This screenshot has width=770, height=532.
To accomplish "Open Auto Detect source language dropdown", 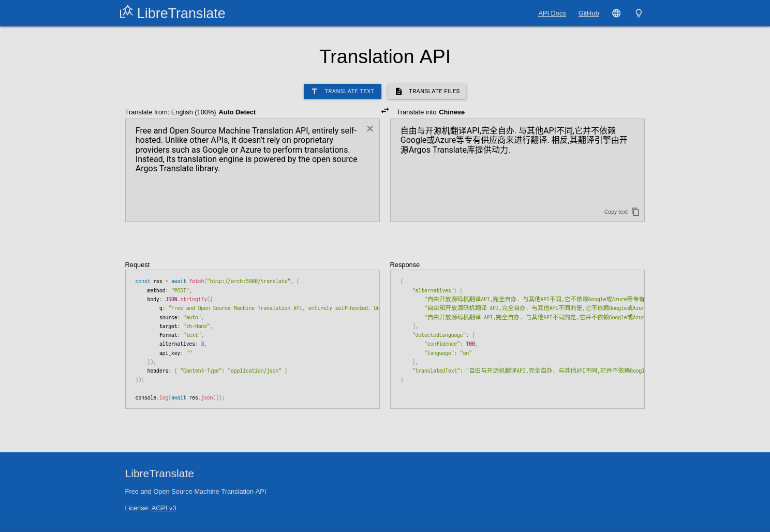I will coord(237,112).
